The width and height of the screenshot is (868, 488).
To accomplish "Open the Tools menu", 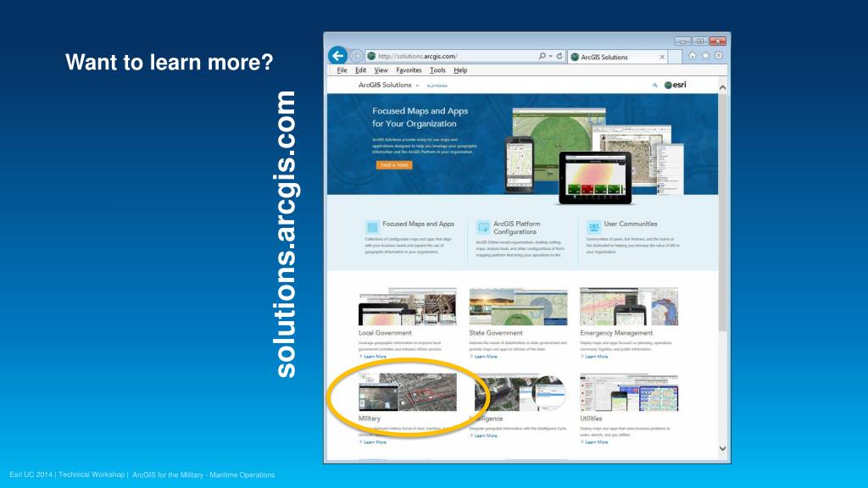I will (437, 70).
